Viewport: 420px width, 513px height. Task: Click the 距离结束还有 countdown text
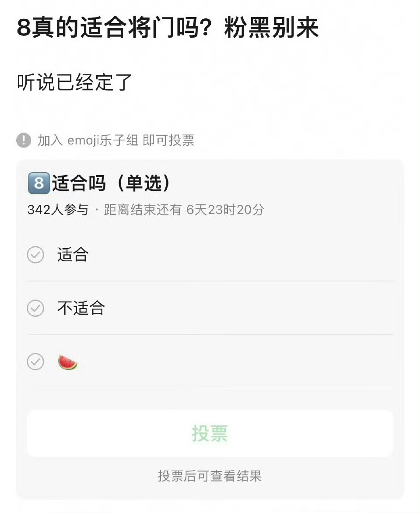[184, 210]
